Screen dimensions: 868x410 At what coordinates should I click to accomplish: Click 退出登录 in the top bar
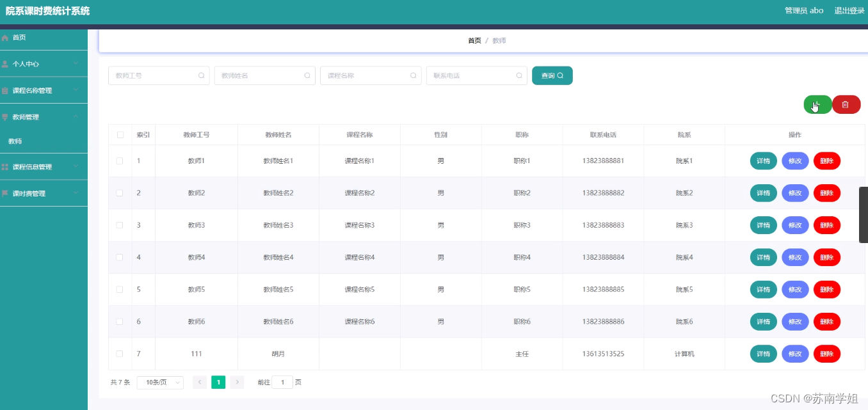point(849,10)
